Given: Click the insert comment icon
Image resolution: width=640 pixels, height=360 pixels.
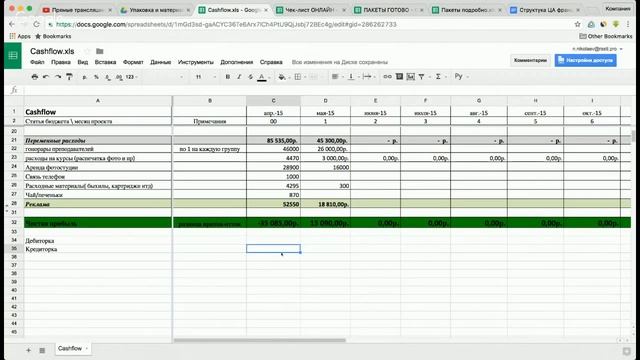Looking at the screenshot, I should pyautogui.click(x=399, y=77).
